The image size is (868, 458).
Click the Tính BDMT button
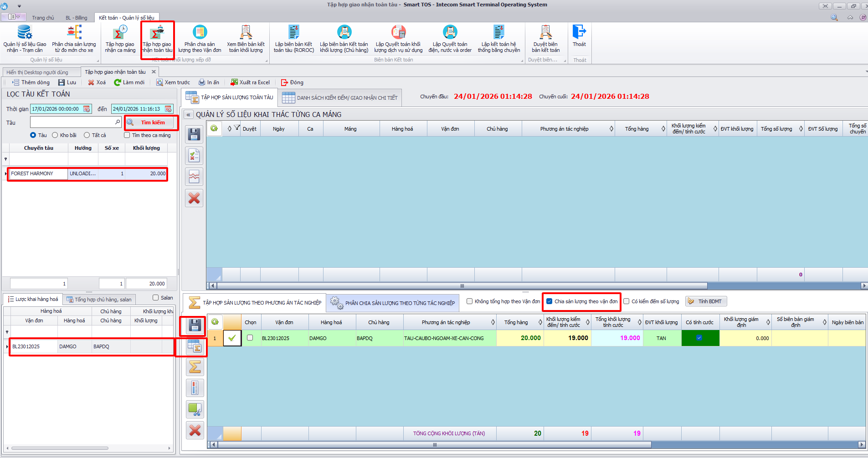(705, 301)
